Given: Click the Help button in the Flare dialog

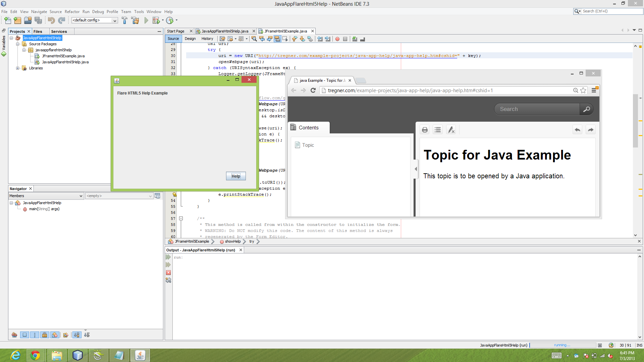Looking at the screenshot, I should [236, 176].
